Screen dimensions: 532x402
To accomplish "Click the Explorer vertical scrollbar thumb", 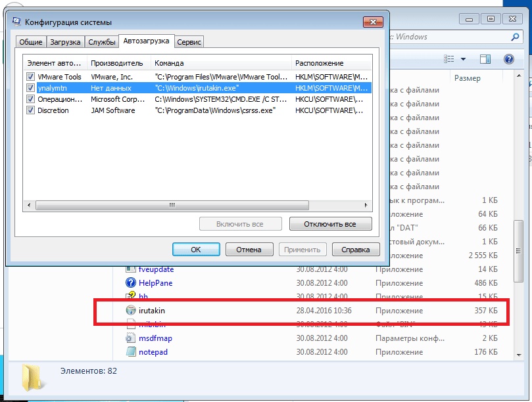I will point(518,251).
